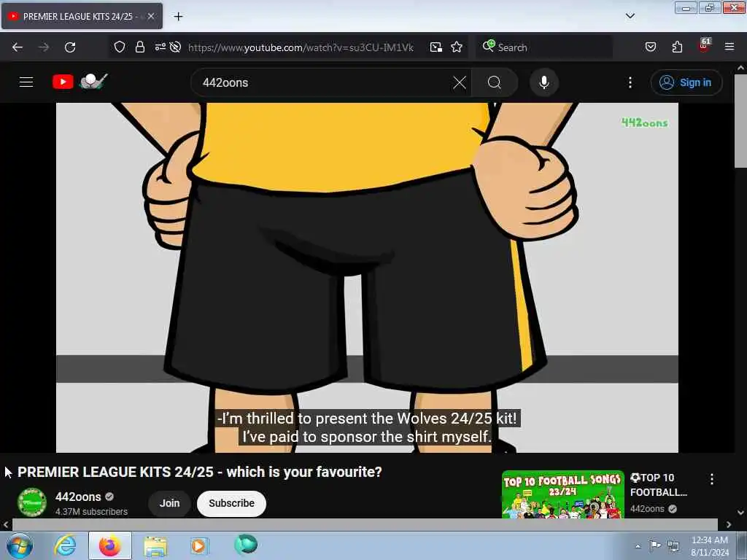The height and width of the screenshot is (560, 747).
Task: Open the Action Center flag icon
Action: pos(655,545)
